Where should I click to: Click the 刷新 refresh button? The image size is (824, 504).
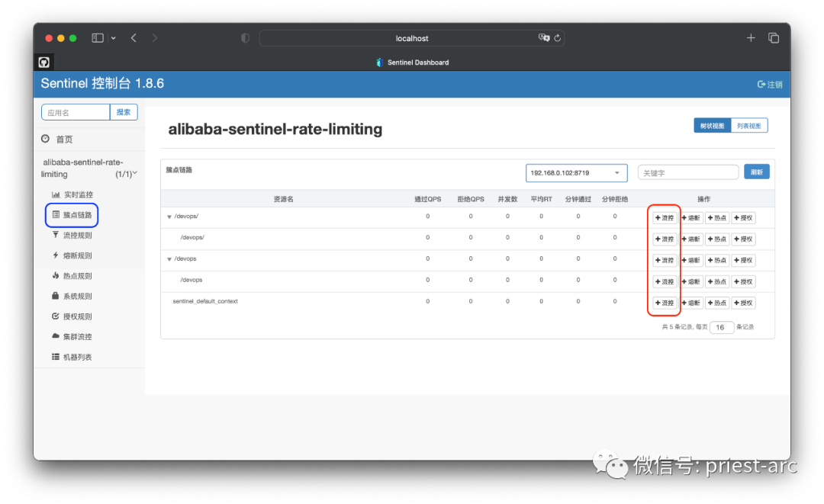tap(757, 172)
